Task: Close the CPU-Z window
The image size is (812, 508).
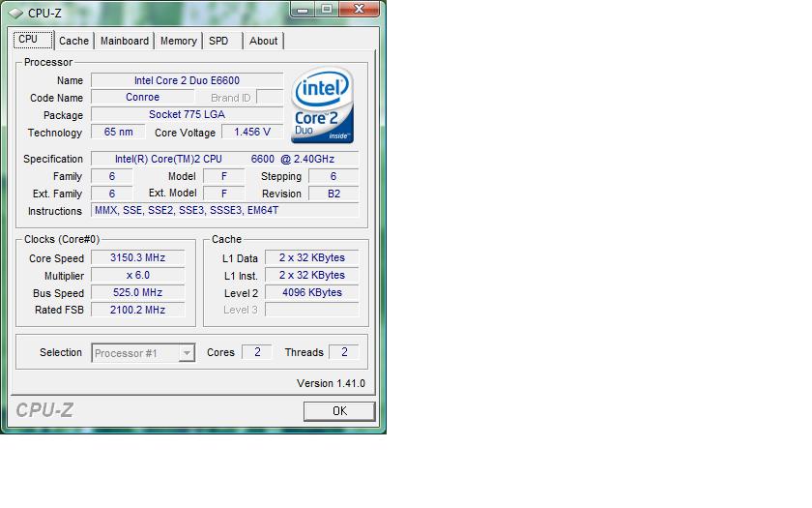Action: 359,9
